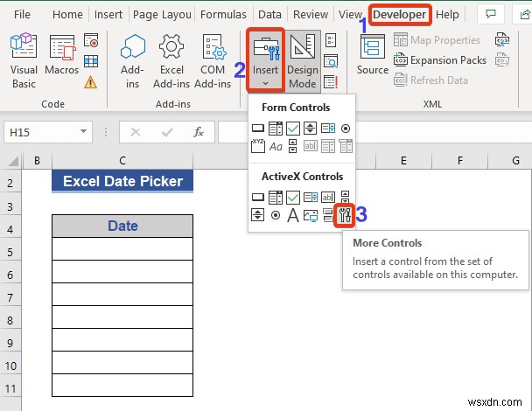Insert Form Controls option button
Image resolution: width=532 pixels, height=411 pixels.
coord(346,129)
